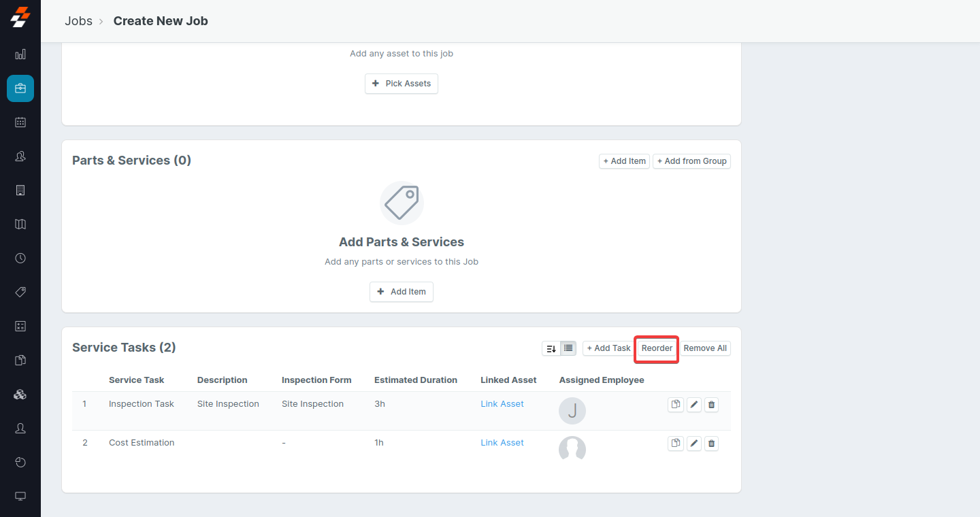This screenshot has width=980, height=517.
Task: Open the calendar icon in the sidebar
Action: pos(20,122)
